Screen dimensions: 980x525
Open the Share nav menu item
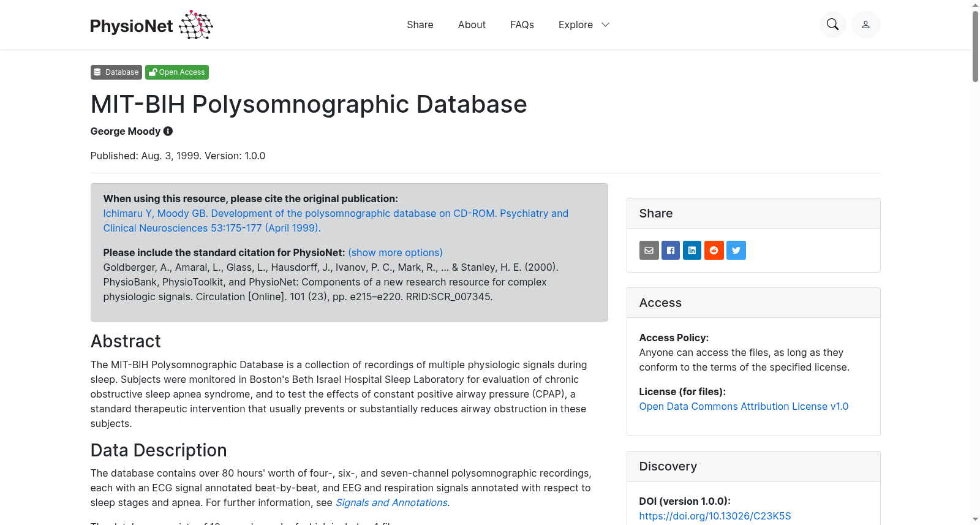pos(420,25)
